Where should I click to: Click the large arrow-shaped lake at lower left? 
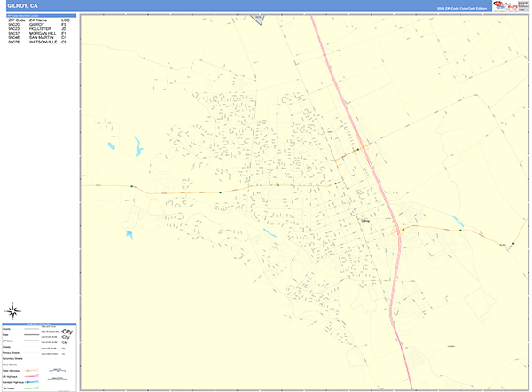pos(129,235)
